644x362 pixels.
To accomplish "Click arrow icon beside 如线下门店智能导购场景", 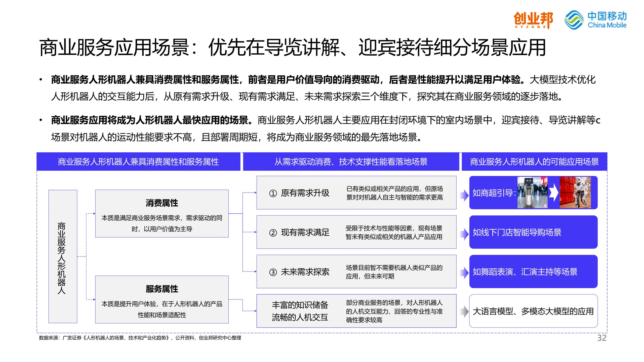I will [x=464, y=234].
